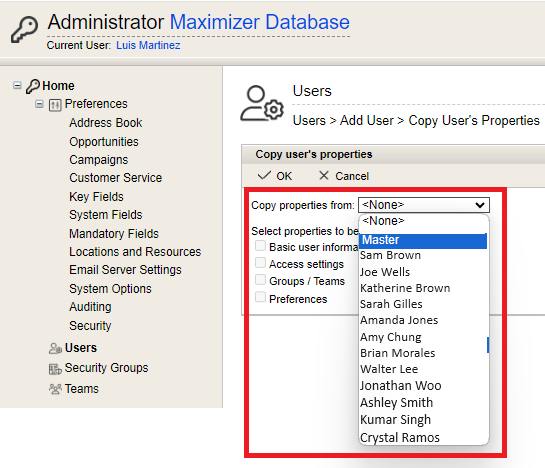
Task: Open Security preferences
Action: pos(90,326)
